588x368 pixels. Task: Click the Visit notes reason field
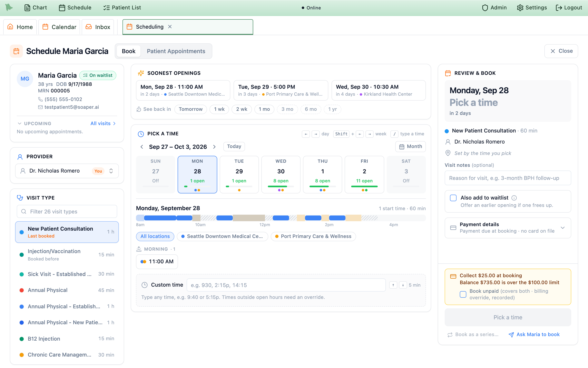click(508, 178)
